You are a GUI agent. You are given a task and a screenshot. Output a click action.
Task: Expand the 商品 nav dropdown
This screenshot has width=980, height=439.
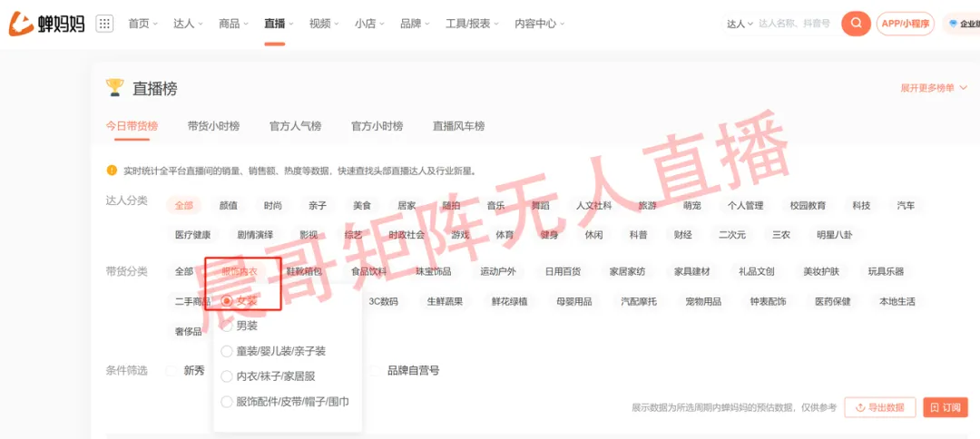coord(234,24)
